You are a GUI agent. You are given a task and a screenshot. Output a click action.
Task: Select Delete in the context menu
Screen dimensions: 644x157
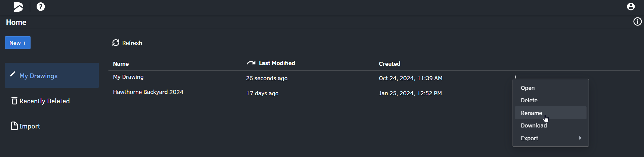point(529,100)
